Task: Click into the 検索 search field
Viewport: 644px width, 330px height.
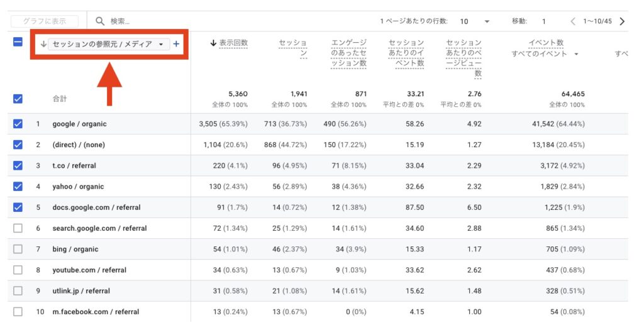Action: 189,21
